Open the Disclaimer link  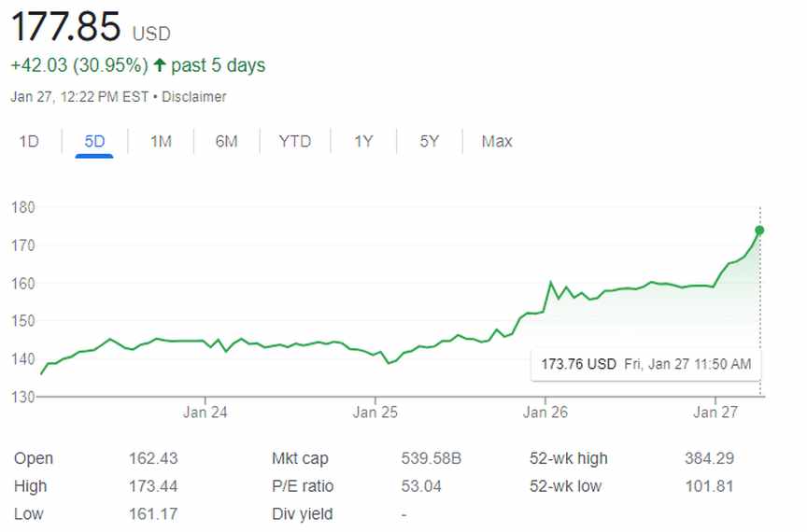coord(195,97)
